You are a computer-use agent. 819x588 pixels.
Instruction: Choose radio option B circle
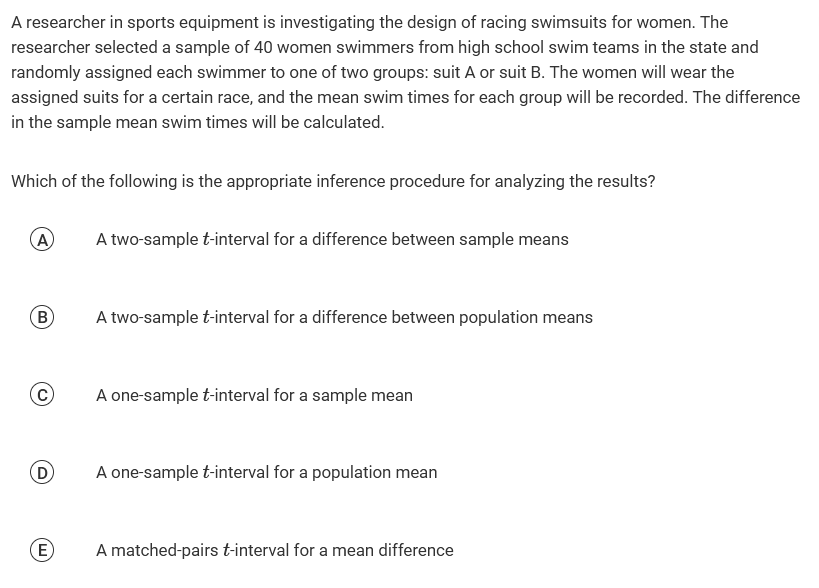coord(41,317)
